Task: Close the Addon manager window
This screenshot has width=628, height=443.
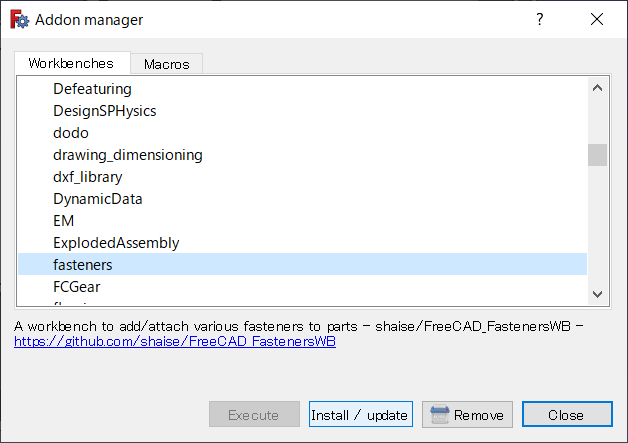Action: pos(597,19)
